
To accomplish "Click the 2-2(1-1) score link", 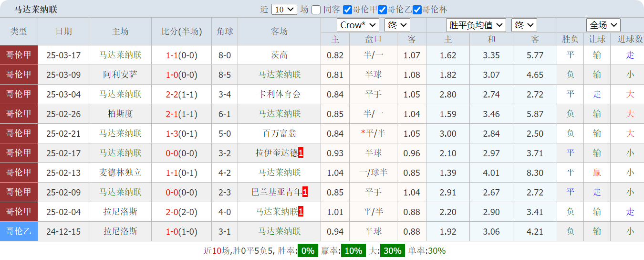I will pyautogui.click(x=181, y=94).
